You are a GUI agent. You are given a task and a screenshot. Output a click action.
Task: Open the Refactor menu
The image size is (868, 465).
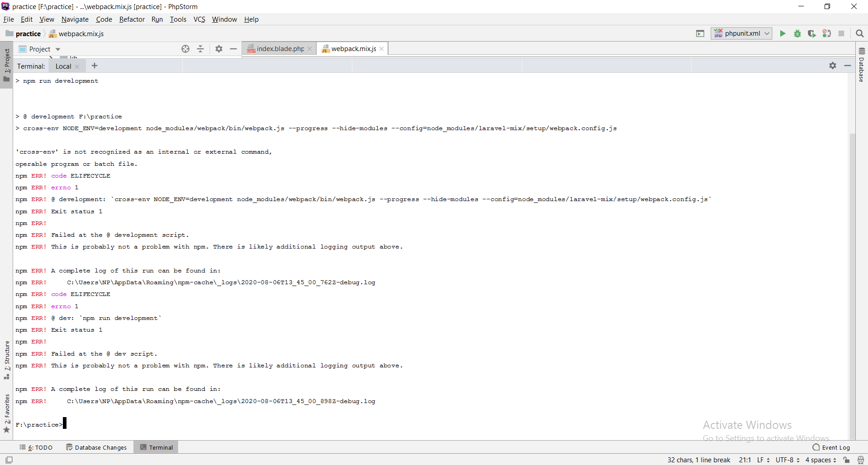pyautogui.click(x=132, y=19)
